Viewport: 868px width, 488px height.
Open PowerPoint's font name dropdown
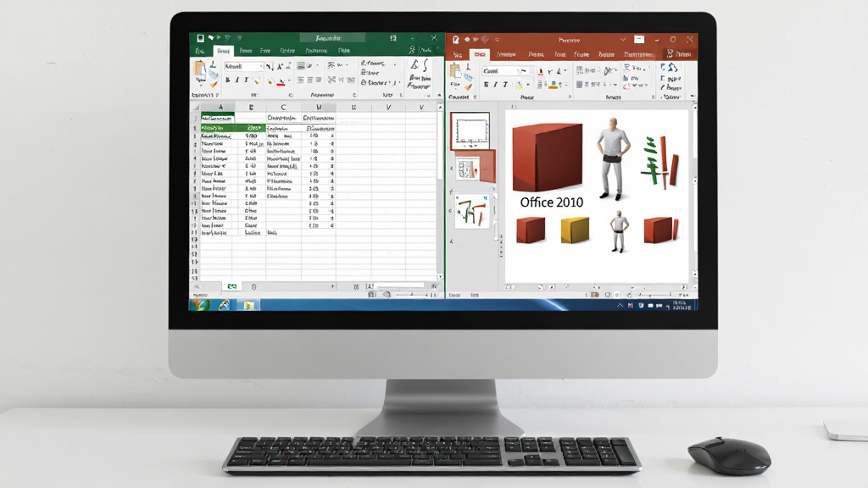(517, 71)
